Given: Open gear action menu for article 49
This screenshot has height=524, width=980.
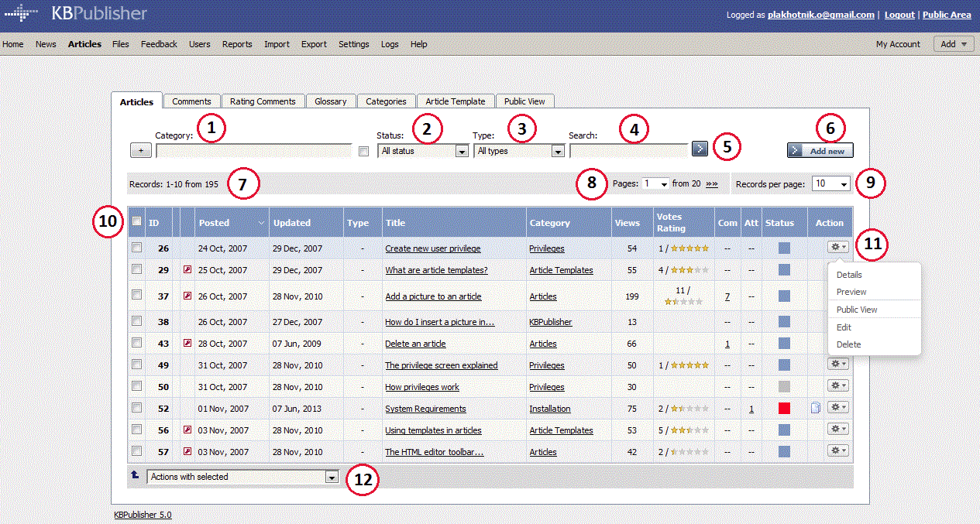Looking at the screenshot, I should point(837,364).
